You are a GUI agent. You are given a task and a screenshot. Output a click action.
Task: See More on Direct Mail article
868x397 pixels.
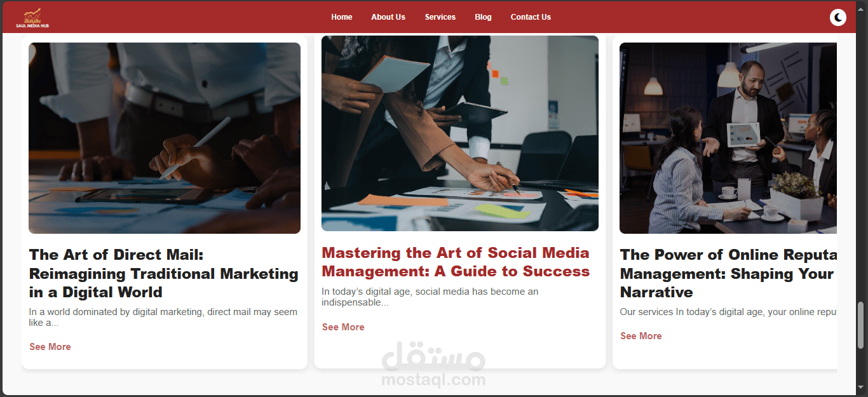pos(50,347)
